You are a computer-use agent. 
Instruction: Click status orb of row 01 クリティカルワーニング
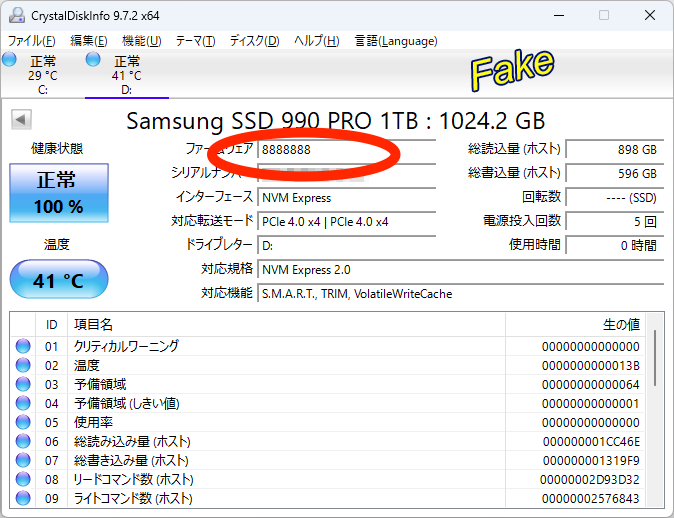coord(23,346)
